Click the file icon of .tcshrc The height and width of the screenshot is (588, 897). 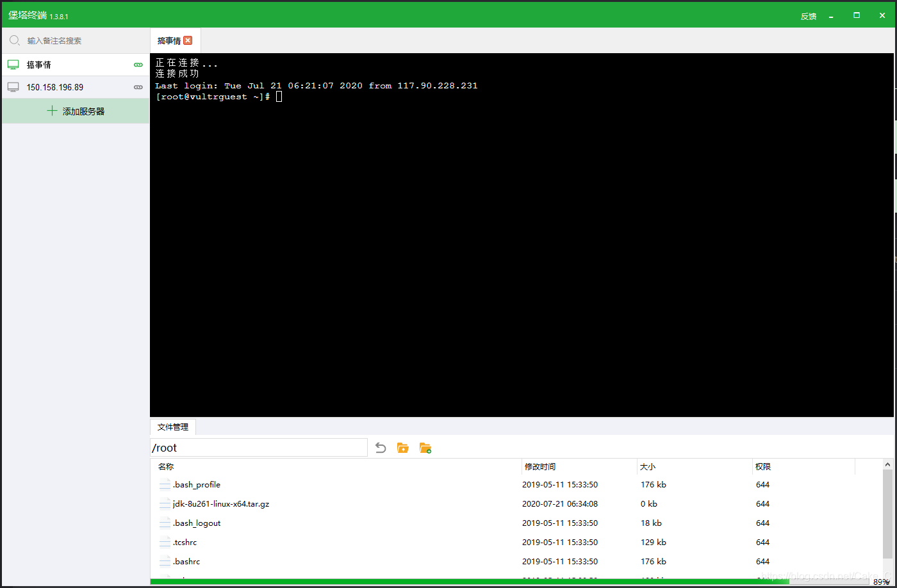pyautogui.click(x=165, y=542)
